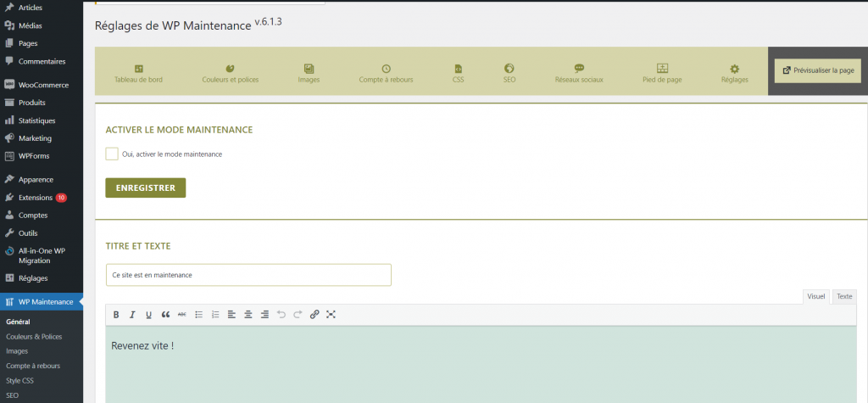Click the ENREGISTRER button
The image size is (868, 403).
[x=146, y=188]
